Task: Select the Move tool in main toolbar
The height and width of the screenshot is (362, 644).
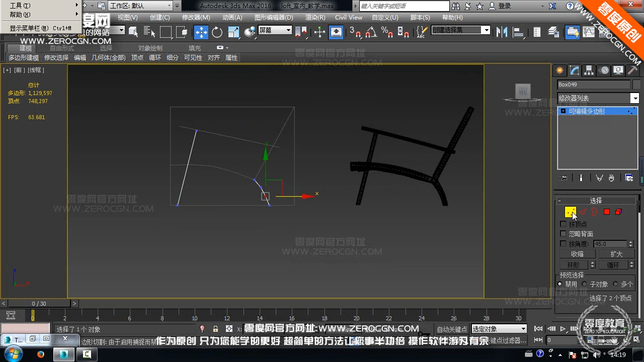Action: tap(201, 32)
